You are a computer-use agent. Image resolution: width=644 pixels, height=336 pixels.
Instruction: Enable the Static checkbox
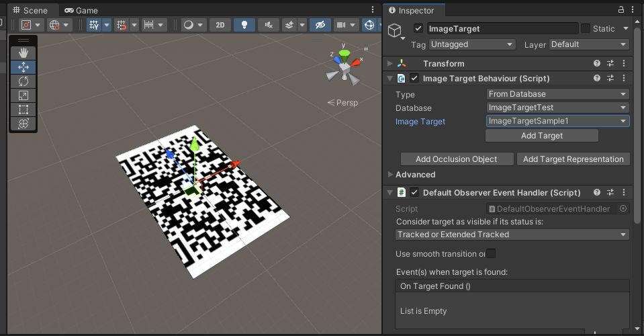(x=586, y=28)
